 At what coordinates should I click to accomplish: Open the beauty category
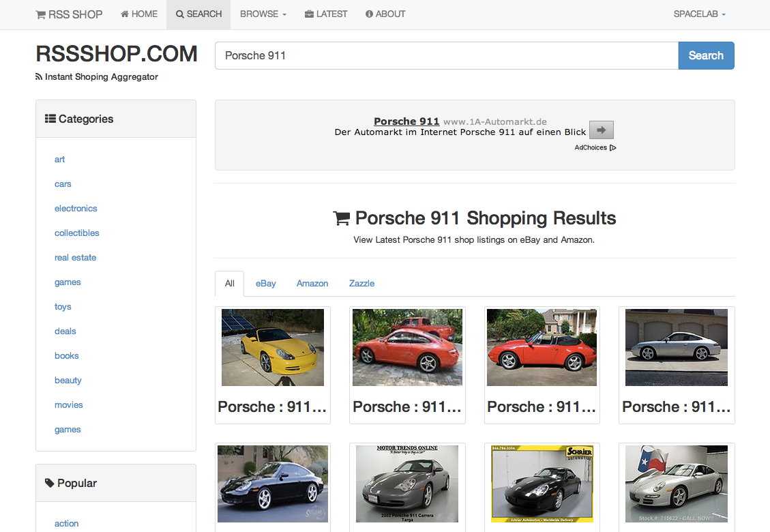click(x=68, y=380)
